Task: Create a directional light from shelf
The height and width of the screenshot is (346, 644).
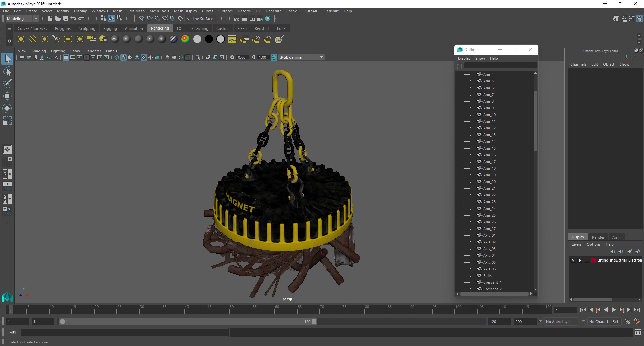Action: [x=33, y=39]
